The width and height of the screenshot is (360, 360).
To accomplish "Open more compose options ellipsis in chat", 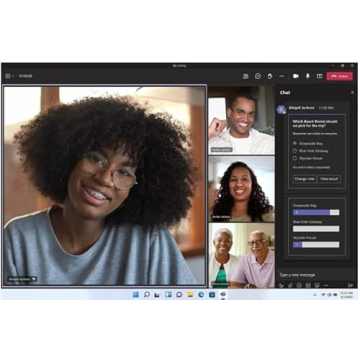I will [x=326, y=285].
